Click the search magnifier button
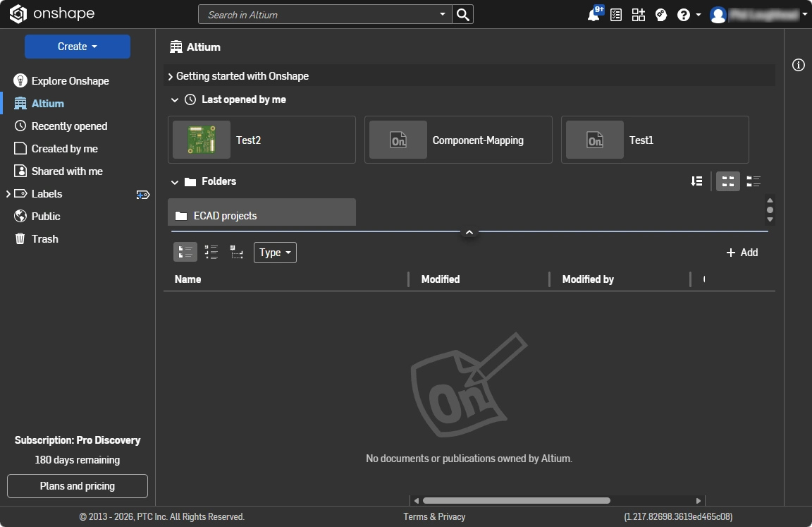 pos(463,15)
